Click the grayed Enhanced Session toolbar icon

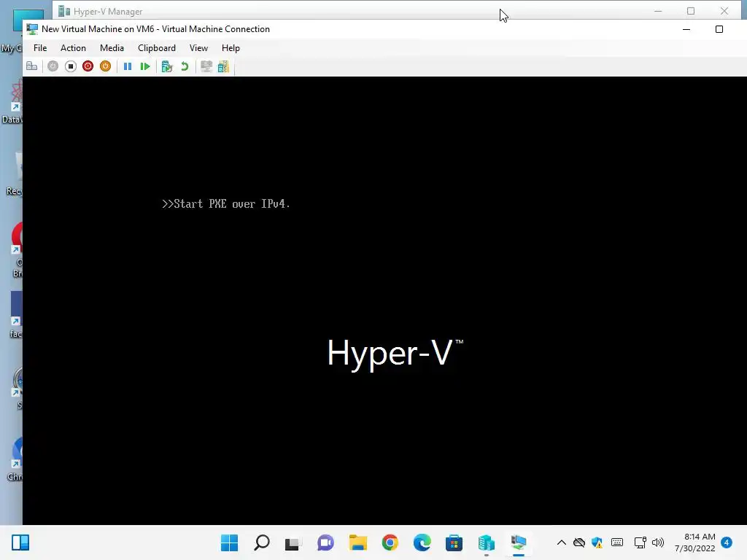point(206,66)
